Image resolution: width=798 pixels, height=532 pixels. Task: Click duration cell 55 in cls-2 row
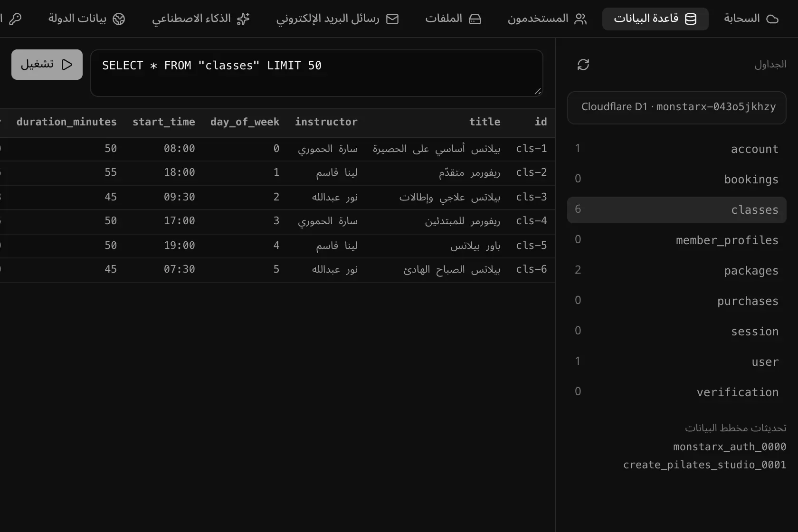111,172
